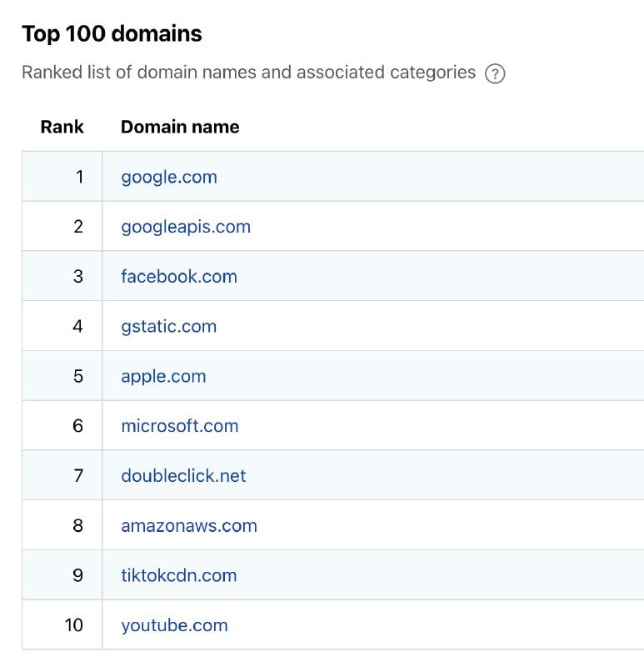Click the ranked list description text

pyautogui.click(x=244, y=73)
